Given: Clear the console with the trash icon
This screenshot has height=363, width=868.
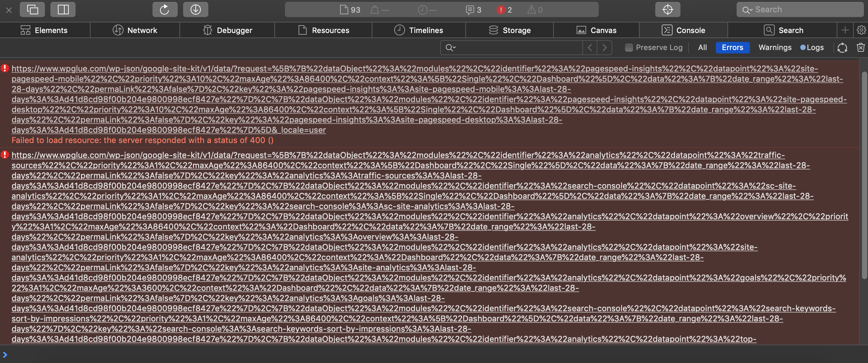Looking at the screenshot, I should 861,47.
